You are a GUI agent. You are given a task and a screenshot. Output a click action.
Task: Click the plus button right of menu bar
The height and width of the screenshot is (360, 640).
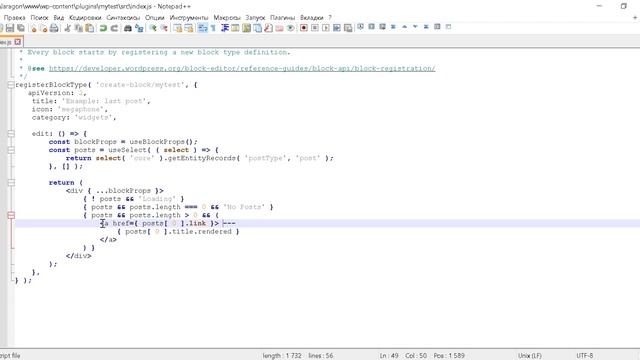(x=635, y=18)
